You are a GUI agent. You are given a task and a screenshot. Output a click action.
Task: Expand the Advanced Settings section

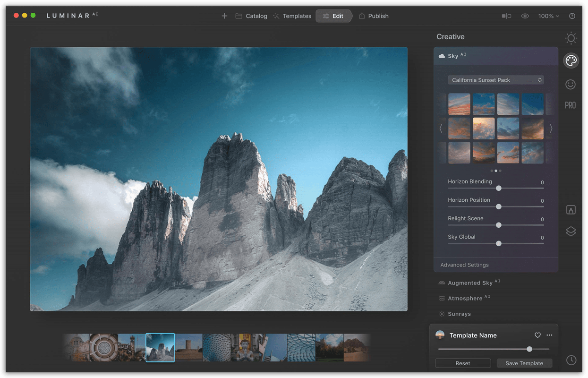coord(464,265)
